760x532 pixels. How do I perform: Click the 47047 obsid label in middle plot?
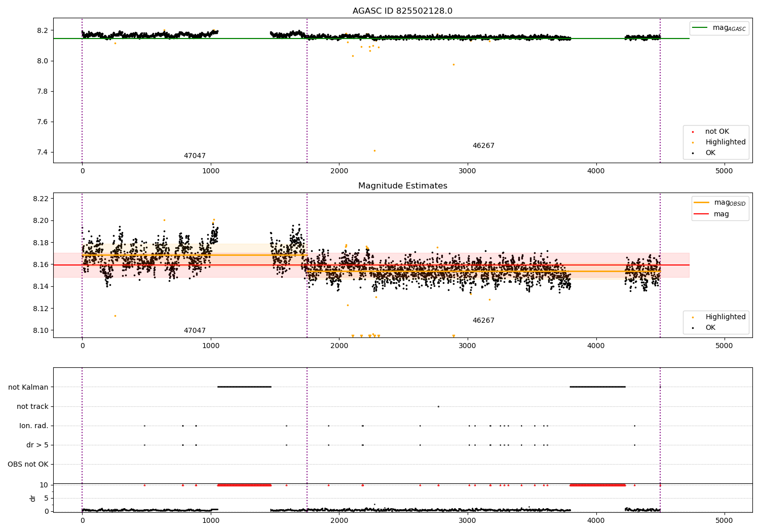(195, 331)
